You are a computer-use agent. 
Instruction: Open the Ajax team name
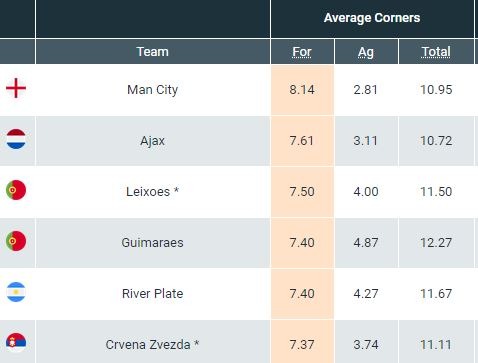point(152,141)
